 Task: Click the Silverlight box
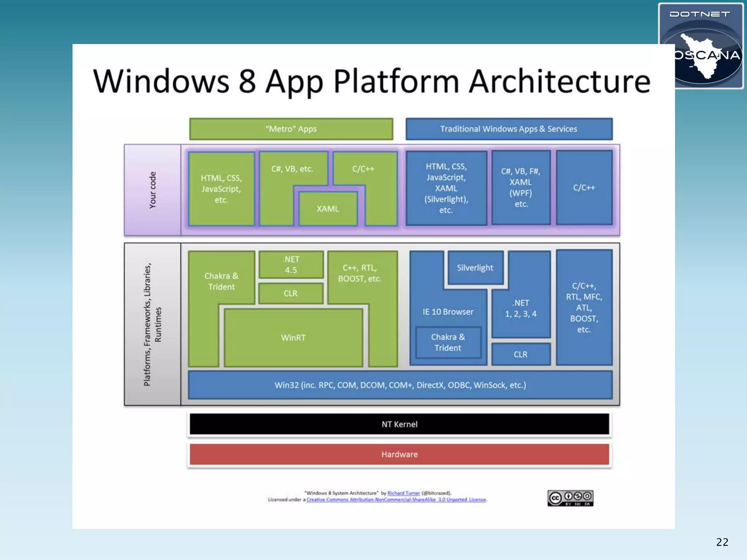click(x=475, y=268)
